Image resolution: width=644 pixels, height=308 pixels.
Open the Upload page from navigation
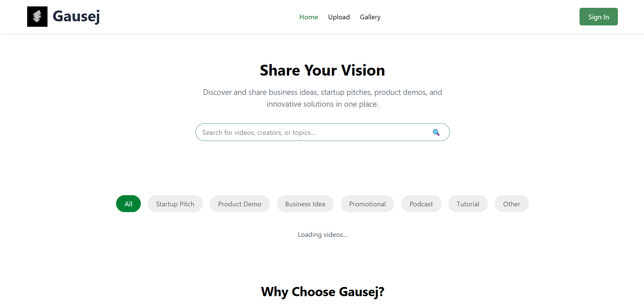(339, 17)
